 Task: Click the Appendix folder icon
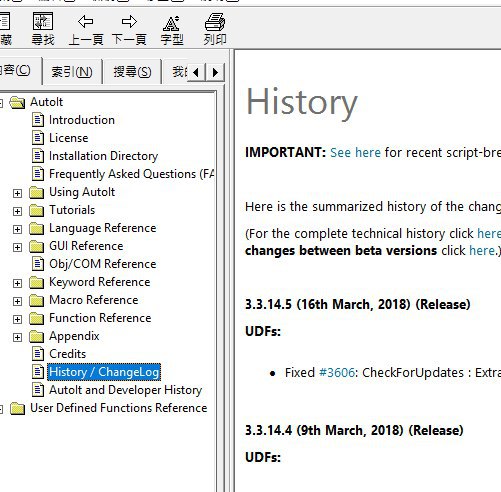coord(36,336)
